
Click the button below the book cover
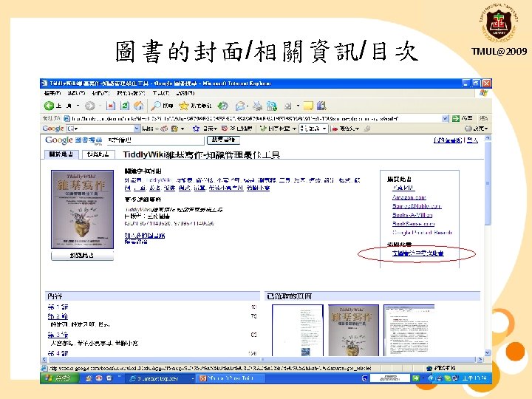click(x=82, y=255)
